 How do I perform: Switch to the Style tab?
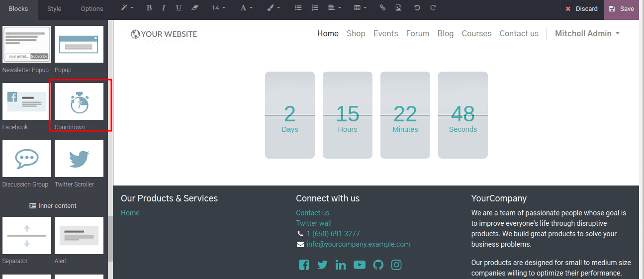click(54, 8)
